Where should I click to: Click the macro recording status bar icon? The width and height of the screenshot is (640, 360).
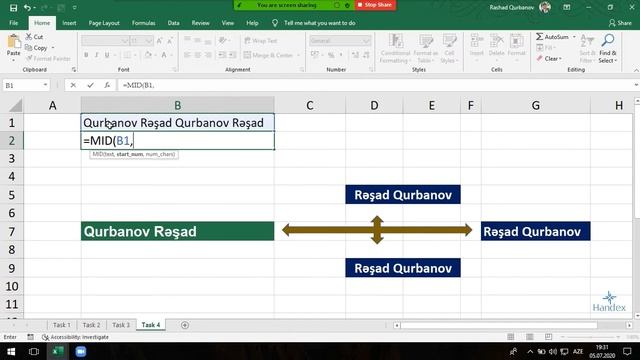[x=31, y=337]
